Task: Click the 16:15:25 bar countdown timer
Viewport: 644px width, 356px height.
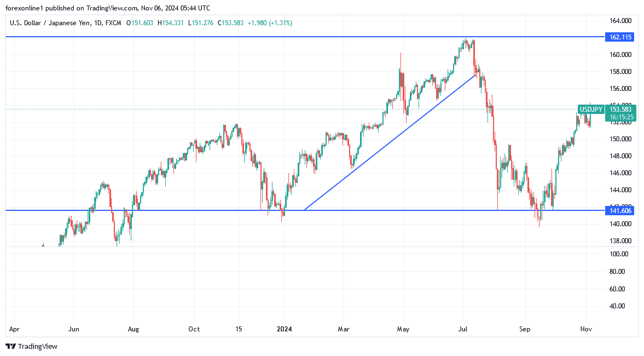Action: (621, 117)
